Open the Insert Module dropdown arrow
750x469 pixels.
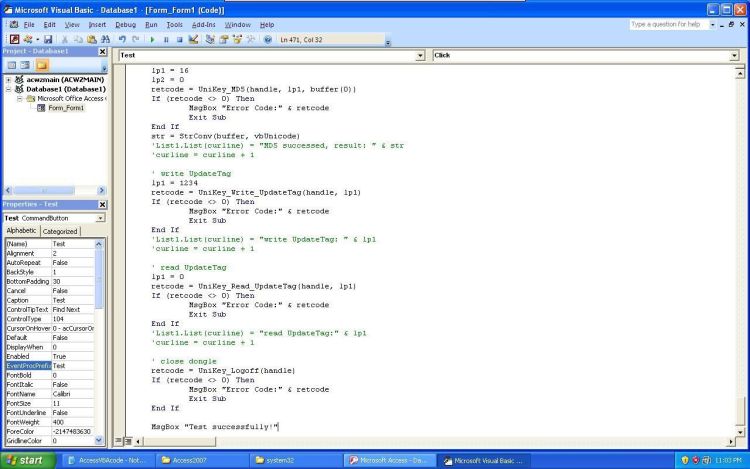(37, 39)
